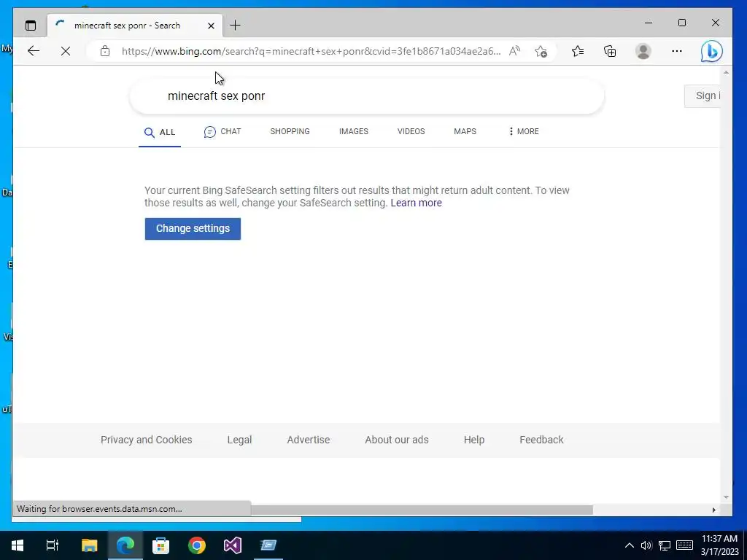Launch Google Chrome from taskbar

coord(197,545)
